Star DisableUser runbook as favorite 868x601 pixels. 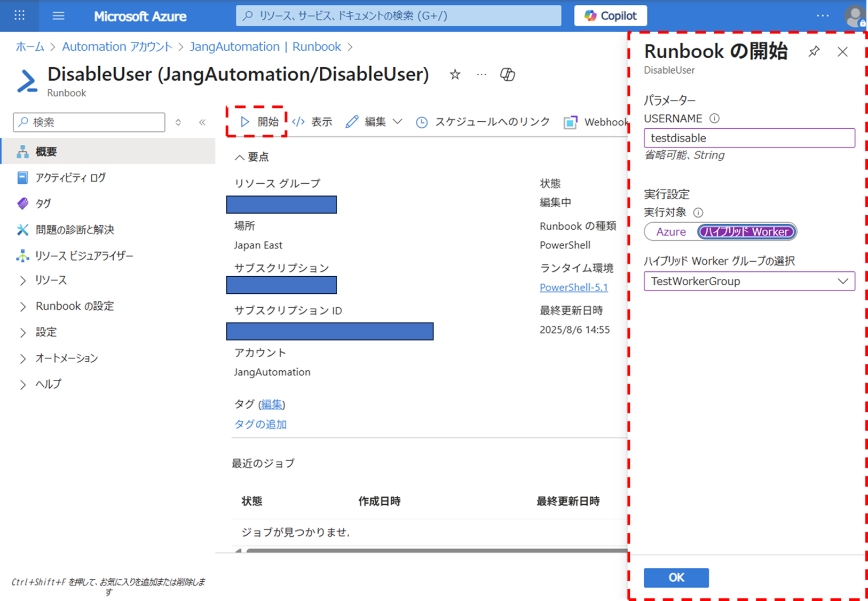[455, 75]
